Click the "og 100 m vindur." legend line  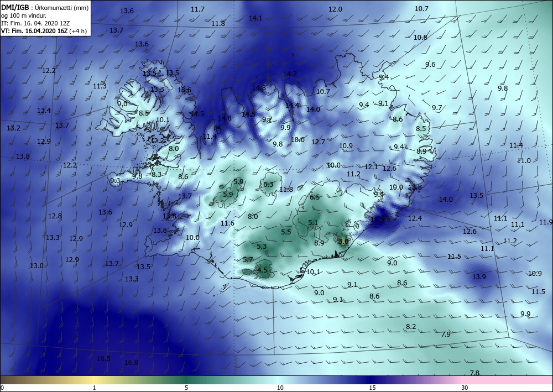[x=24, y=15]
